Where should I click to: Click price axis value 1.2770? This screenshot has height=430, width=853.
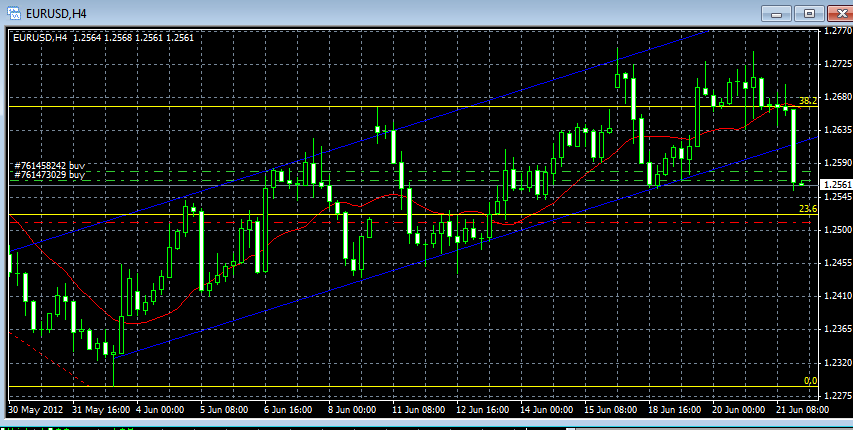point(836,31)
